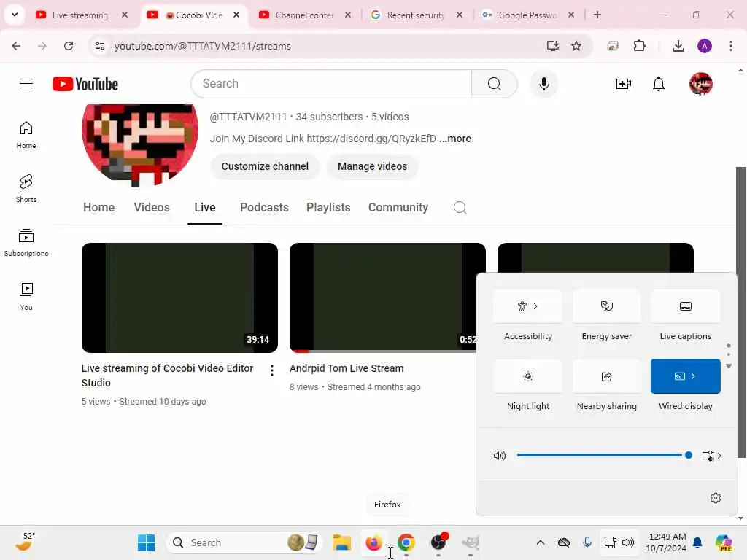
Task: Start voice search with microphone icon
Action: 543,84
